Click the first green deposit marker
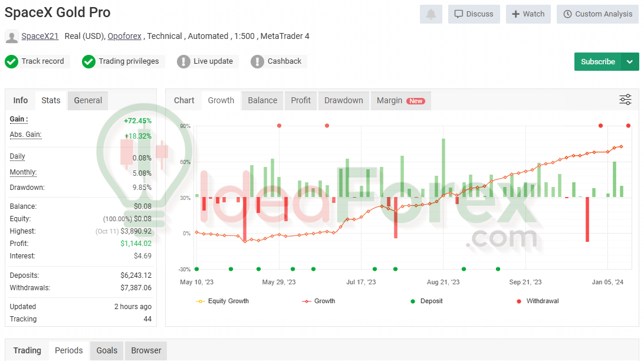644x361 pixels. (197, 269)
